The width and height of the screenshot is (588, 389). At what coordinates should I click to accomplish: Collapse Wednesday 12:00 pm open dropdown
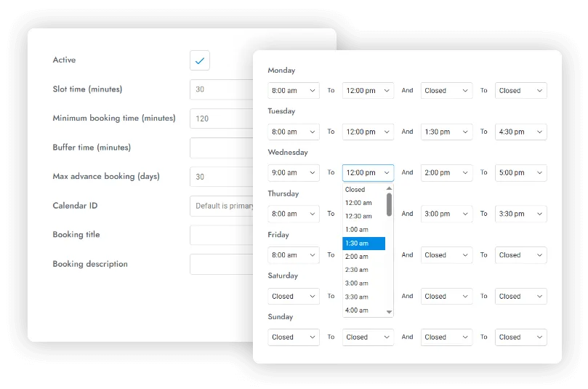[x=368, y=172]
